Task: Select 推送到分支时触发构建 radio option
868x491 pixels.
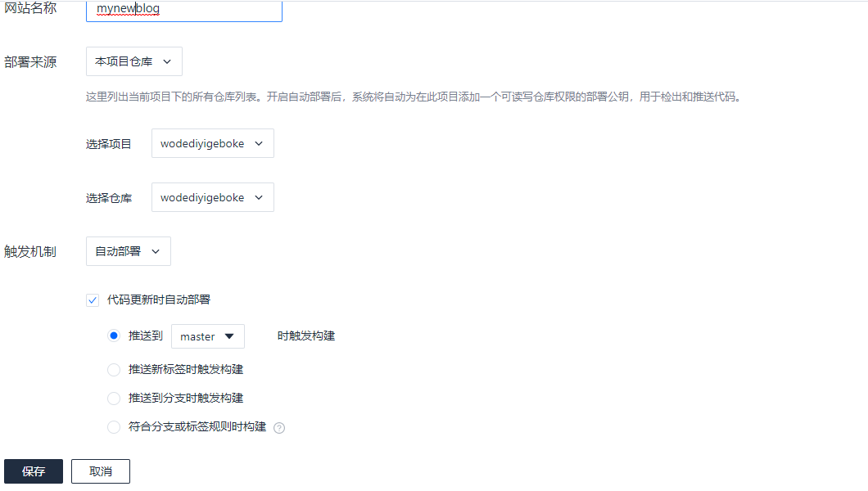Action: 114,398
